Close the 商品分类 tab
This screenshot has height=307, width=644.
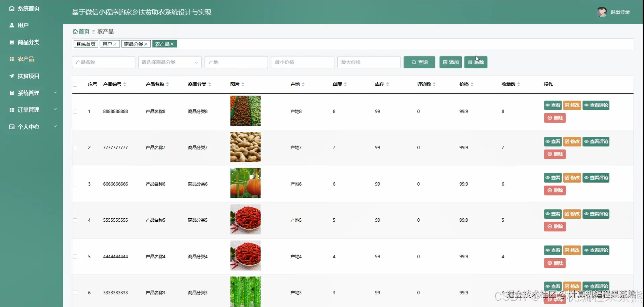point(146,44)
